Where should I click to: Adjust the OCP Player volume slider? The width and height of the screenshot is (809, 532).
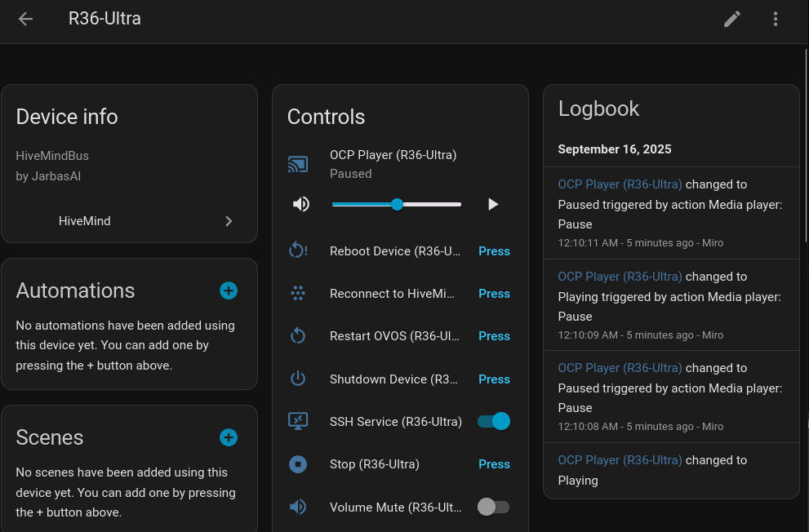click(397, 204)
